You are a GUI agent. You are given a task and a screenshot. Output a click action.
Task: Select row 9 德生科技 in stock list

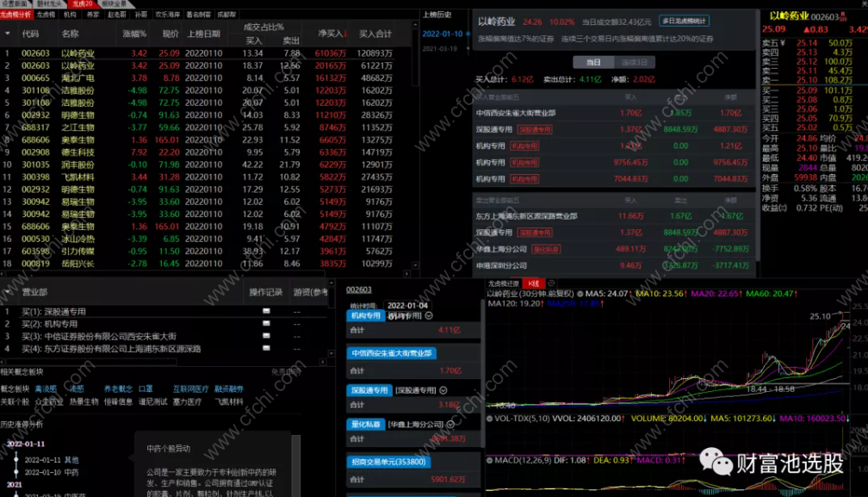(206, 152)
